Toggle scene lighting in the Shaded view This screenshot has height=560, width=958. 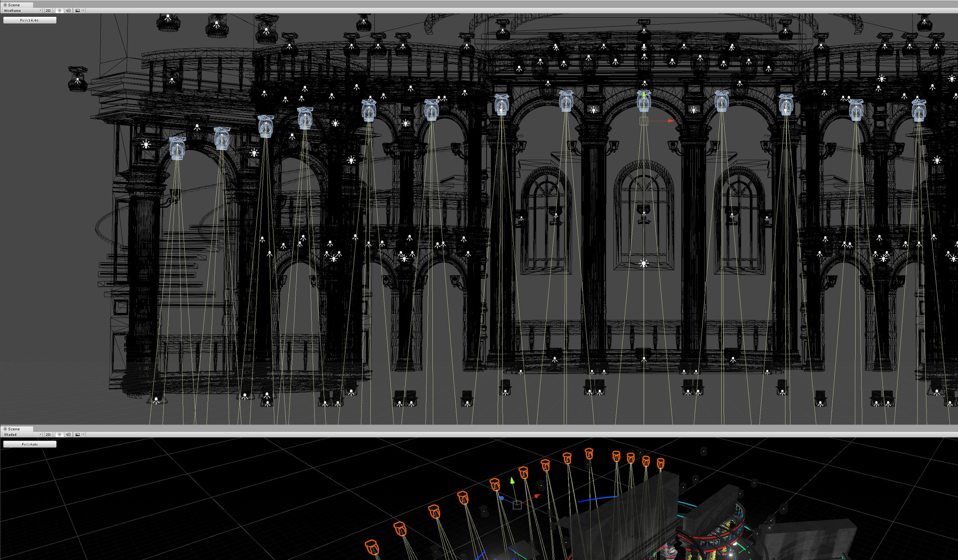[x=59, y=434]
